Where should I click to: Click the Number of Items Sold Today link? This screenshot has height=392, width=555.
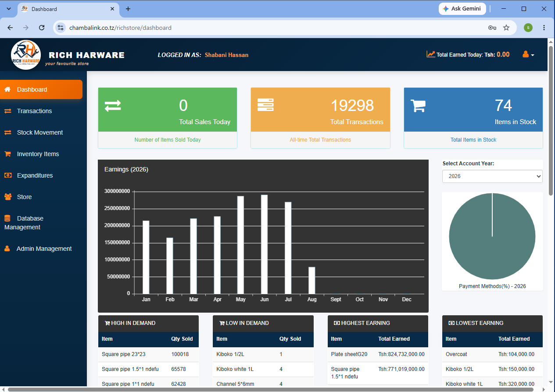pyautogui.click(x=168, y=140)
